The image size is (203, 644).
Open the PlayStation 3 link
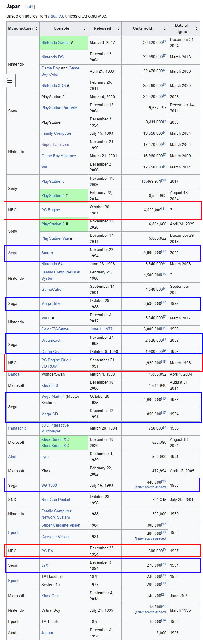[x=53, y=181]
